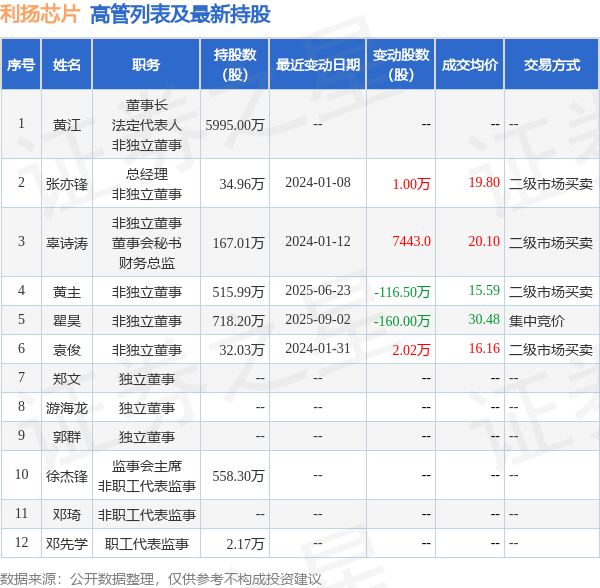Screen dimensions: 600x588
Task: Click the 监事会主席 position text
Action: 147,466
